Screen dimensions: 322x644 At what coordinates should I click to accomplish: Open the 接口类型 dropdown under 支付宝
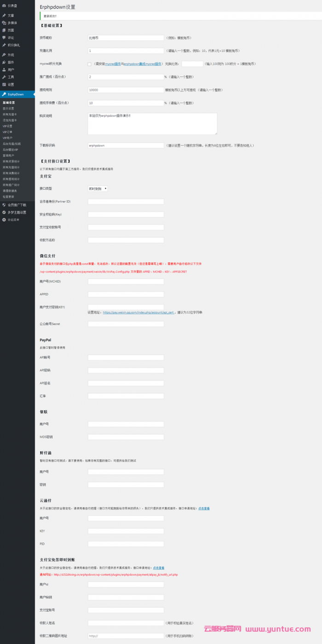click(x=98, y=189)
